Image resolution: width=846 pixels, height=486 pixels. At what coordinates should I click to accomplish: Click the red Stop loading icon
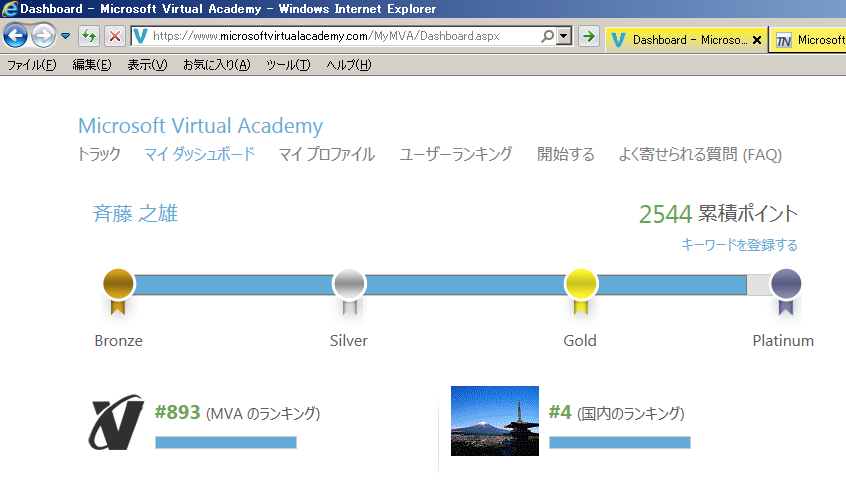114,37
